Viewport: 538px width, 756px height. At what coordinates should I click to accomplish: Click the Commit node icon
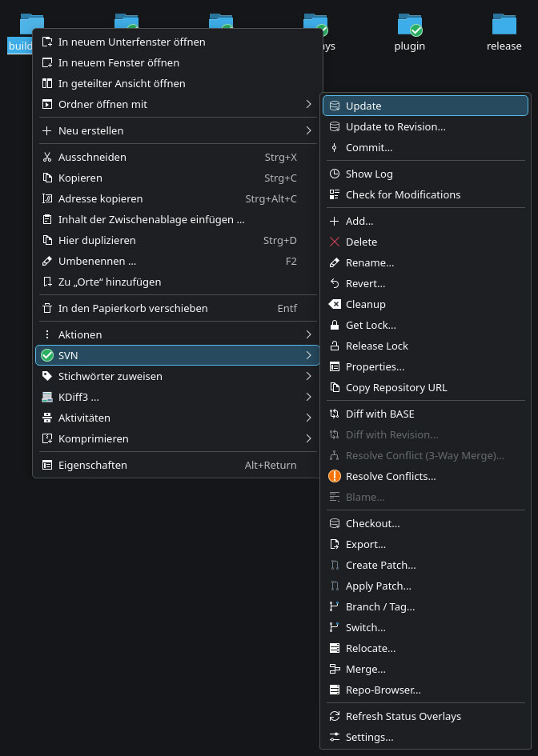335,147
